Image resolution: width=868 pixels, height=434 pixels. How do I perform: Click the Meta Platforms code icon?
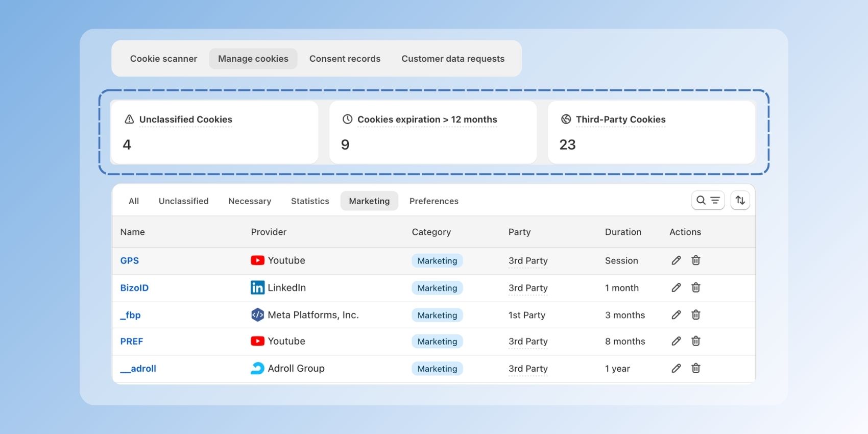[x=257, y=315]
